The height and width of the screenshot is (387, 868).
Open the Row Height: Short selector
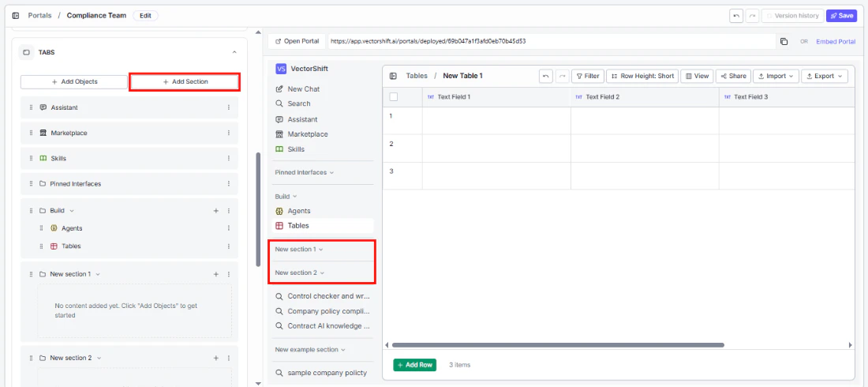(x=642, y=76)
